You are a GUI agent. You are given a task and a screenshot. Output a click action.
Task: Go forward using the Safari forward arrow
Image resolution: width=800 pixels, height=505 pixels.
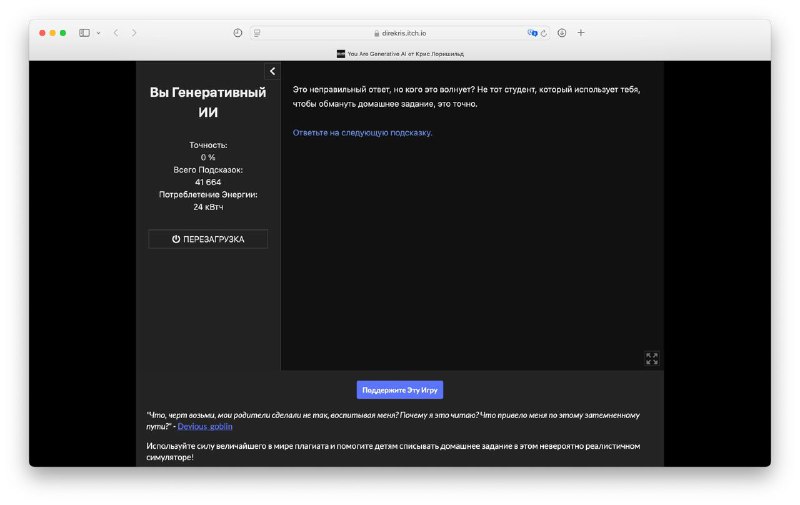click(135, 33)
